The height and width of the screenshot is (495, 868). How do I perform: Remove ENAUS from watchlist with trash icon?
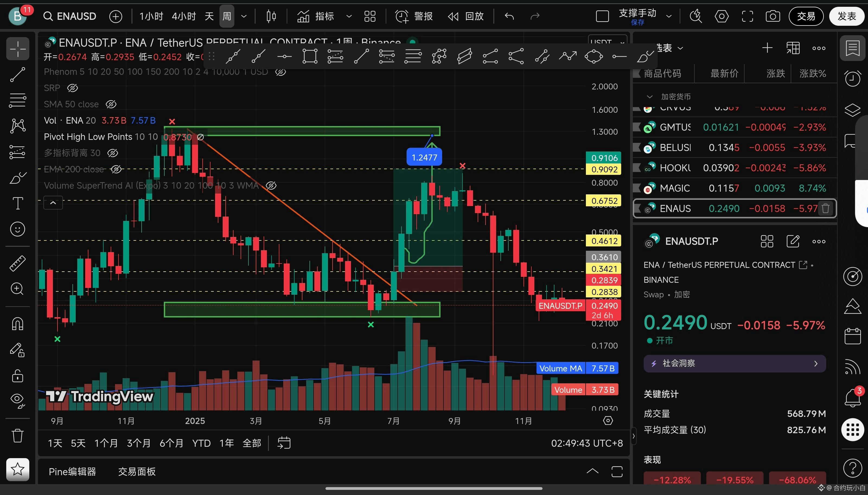[825, 208]
